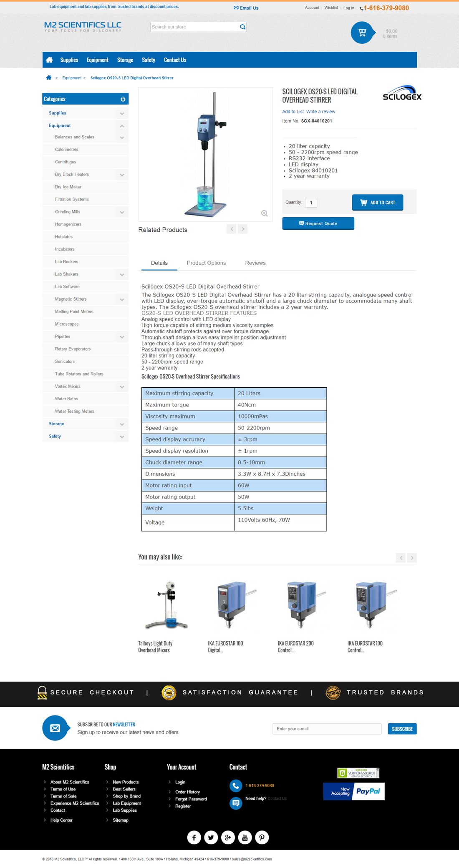Click the Request Quote button

pos(318,223)
